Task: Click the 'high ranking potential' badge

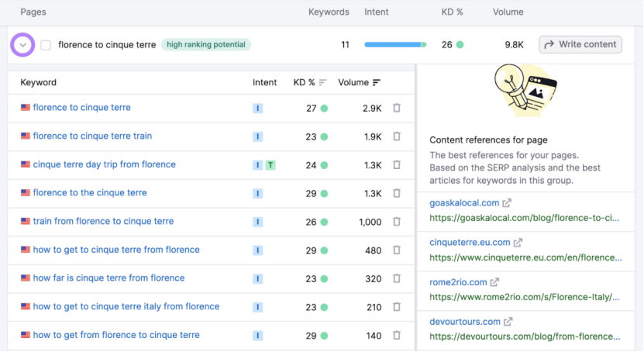Action: 206,45
